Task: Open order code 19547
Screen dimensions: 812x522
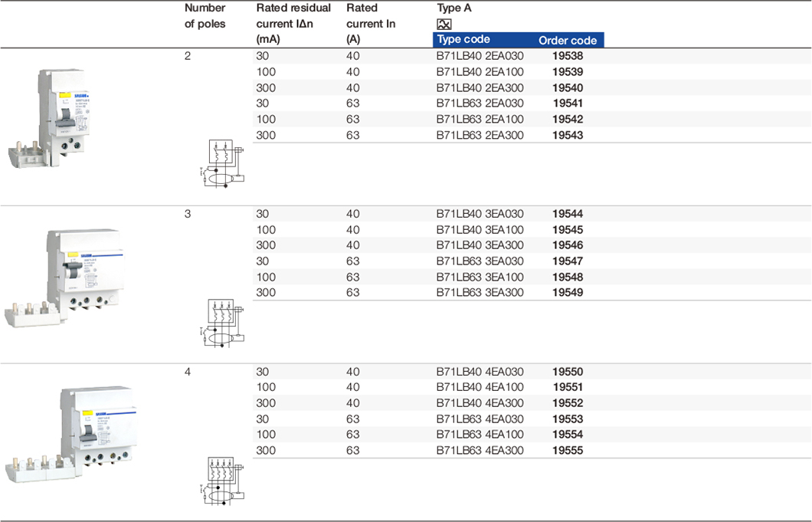Action: coord(568,261)
